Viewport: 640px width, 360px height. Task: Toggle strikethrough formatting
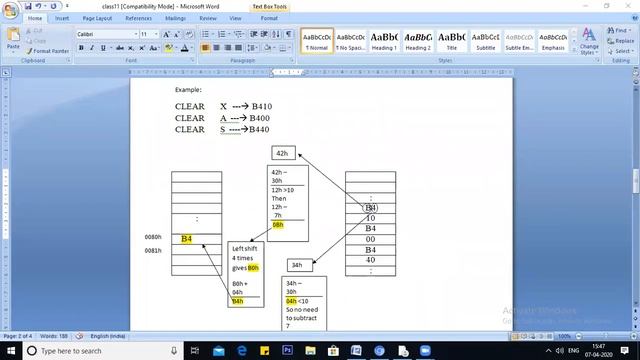[x=120, y=48]
